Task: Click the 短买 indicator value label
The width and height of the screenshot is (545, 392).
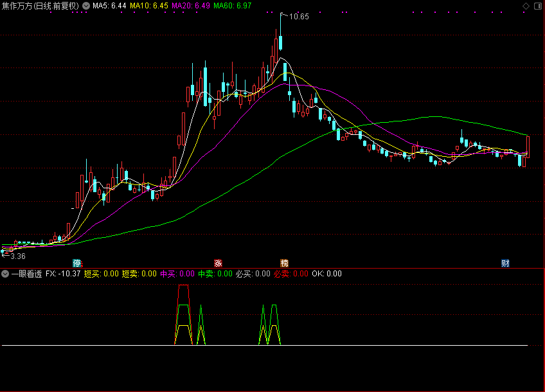Action: tap(101, 274)
